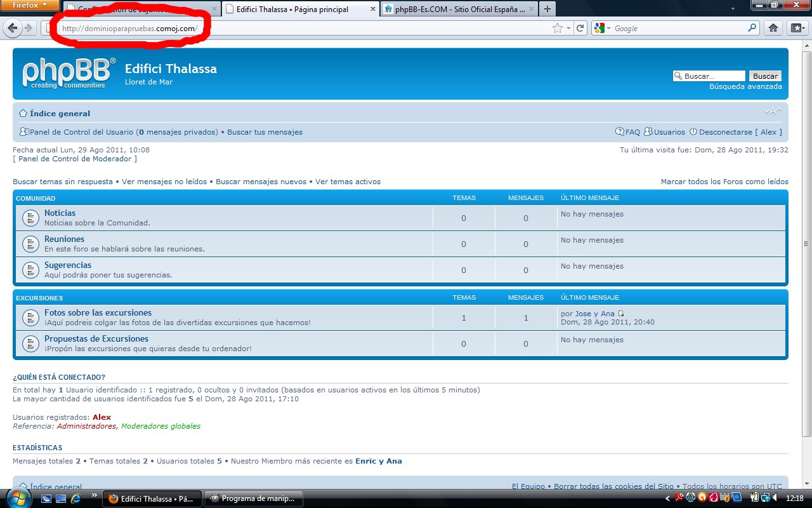Click the page vertical scrollbar
The image size is (812, 508).
tap(806, 241)
